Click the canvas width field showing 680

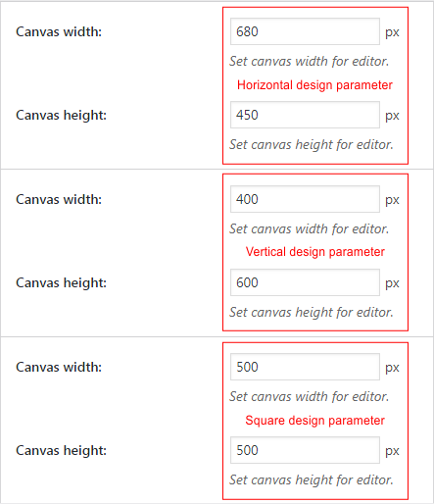pyautogui.click(x=305, y=31)
